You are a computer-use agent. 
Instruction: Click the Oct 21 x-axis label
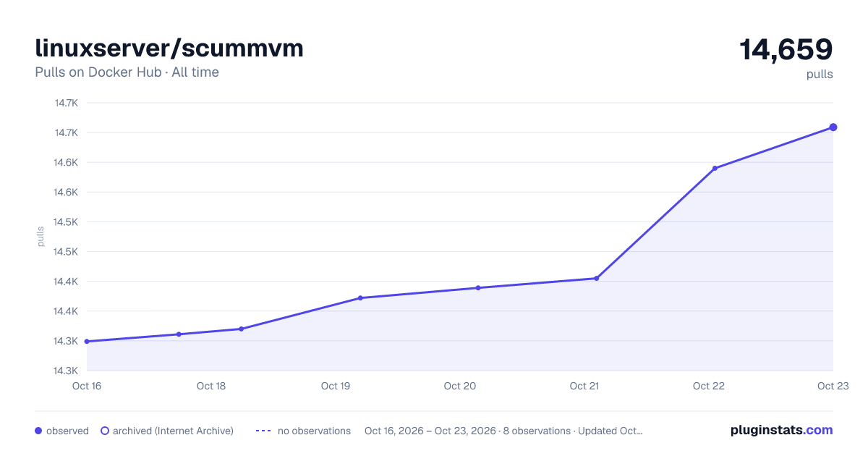point(584,386)
